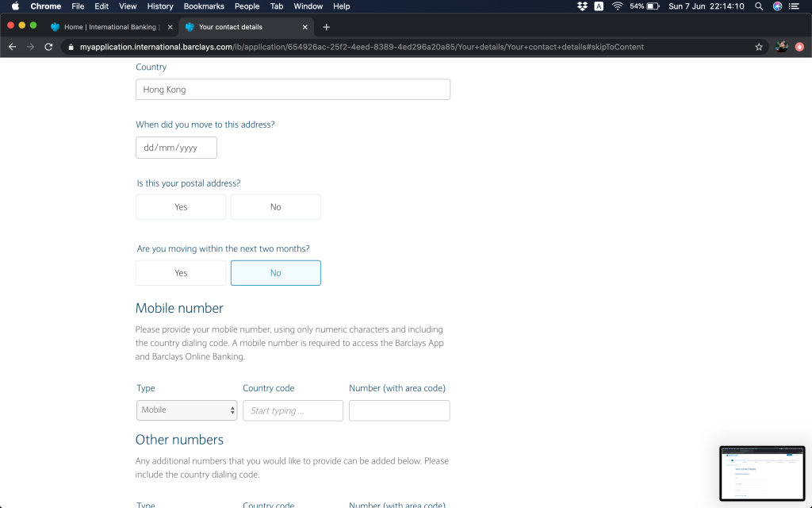This screenshot has height=508, width=812.
Task: Reload the current page
Action: [x=48, y=47]
